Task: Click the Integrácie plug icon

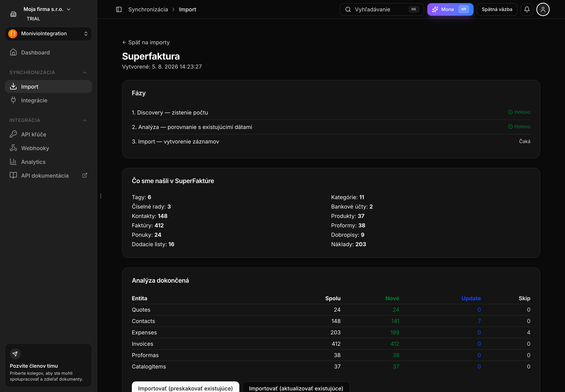Action: point(13,100)
